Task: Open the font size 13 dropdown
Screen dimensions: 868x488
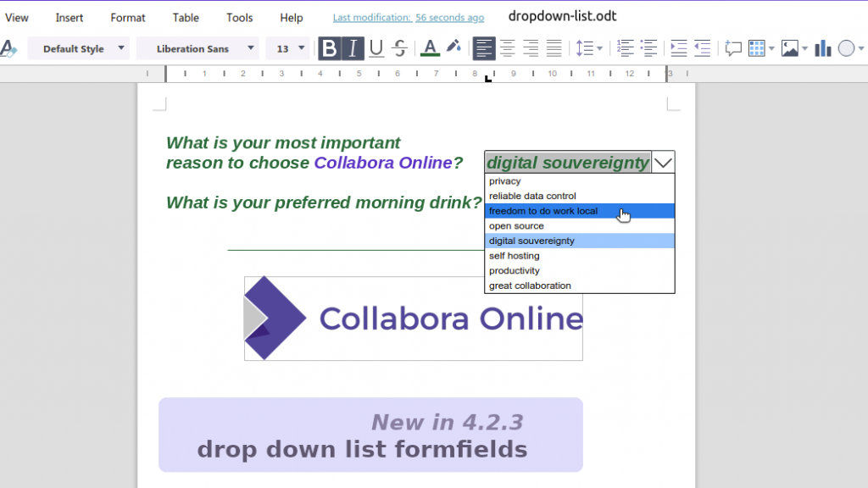Action: point(288,48)
